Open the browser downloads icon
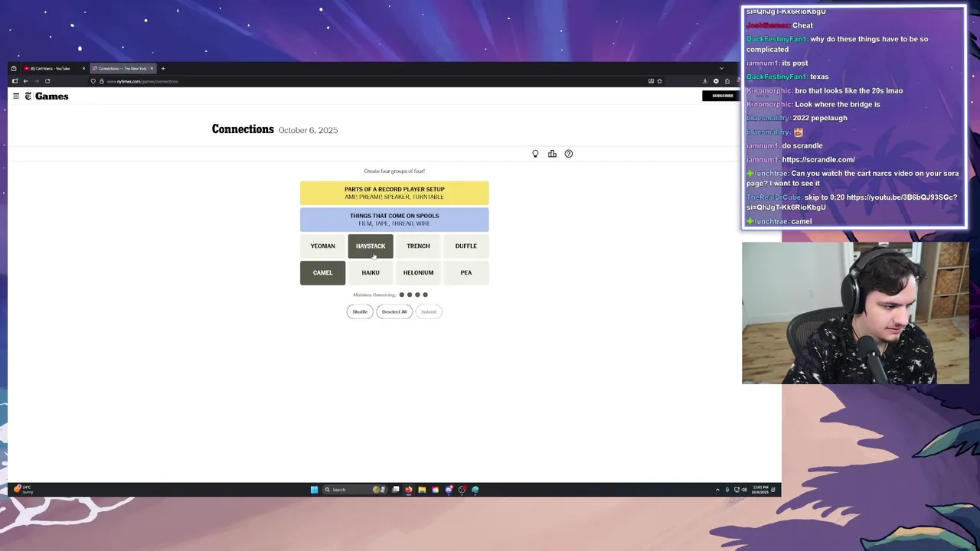 point(705,81)
